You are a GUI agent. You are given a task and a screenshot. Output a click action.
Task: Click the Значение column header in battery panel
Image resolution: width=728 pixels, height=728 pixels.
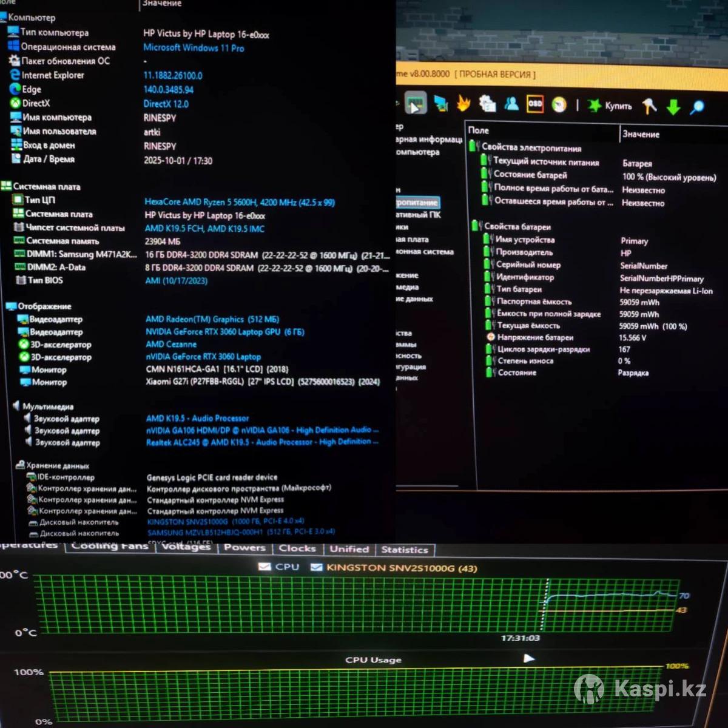[641, 134]
